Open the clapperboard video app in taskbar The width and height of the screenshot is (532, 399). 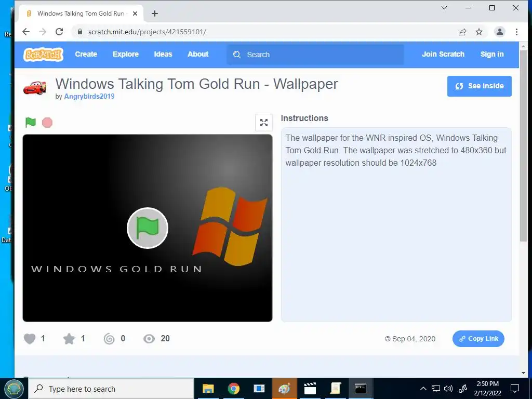[310, 389]
